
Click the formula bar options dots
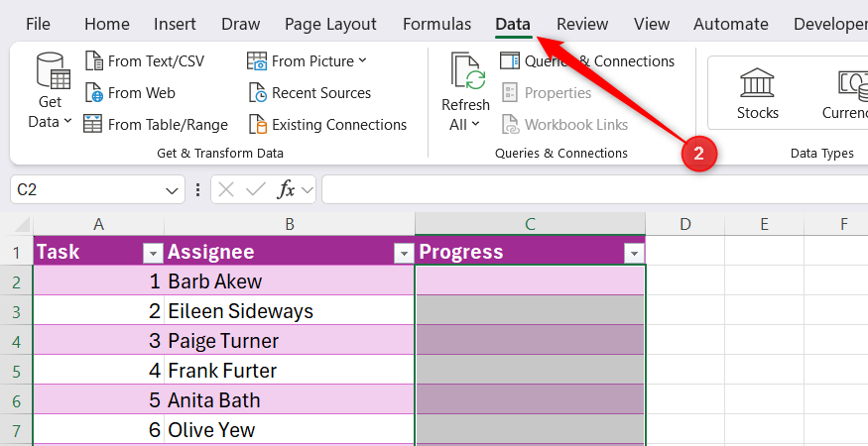[x=197, y=190]
